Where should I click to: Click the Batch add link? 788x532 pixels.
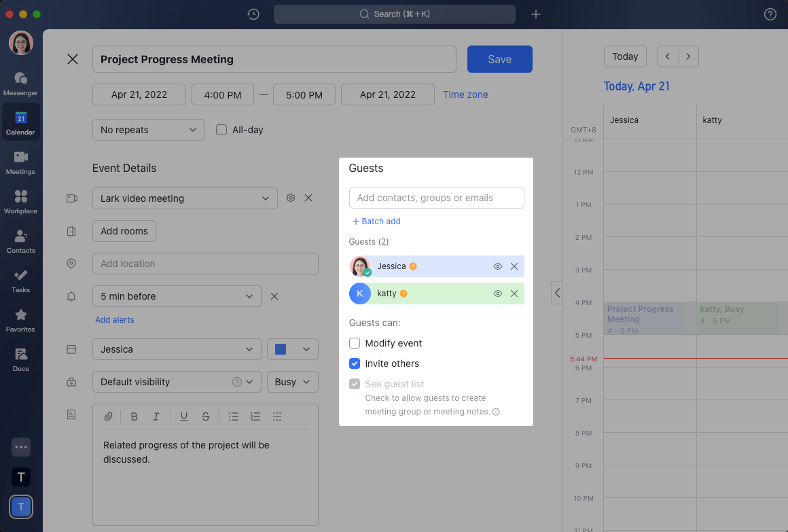(x=376, y=221)
